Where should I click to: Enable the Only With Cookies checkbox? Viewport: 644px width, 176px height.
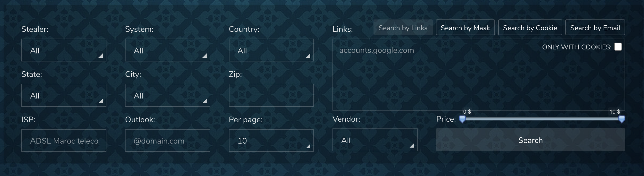(618, 47)
